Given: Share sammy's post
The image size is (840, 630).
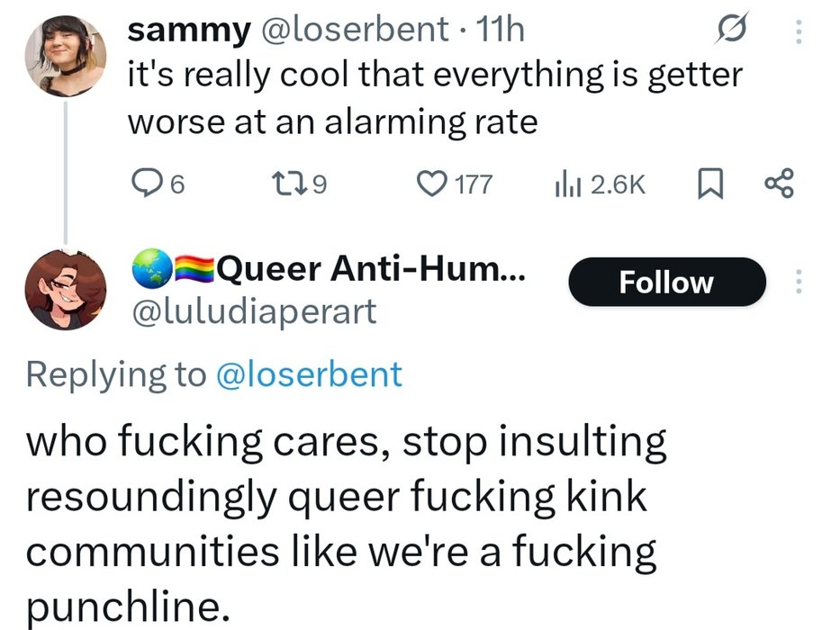Looking at the screenshot, I should [779, 184].
